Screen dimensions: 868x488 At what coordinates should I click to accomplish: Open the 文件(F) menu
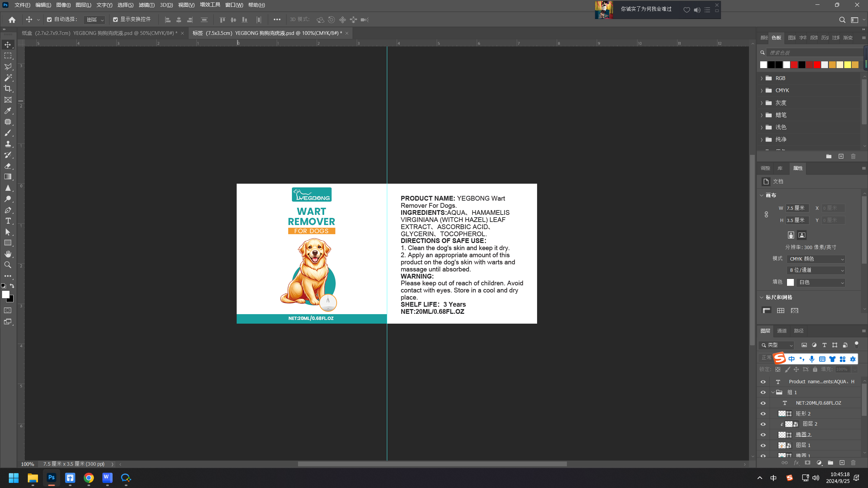[x=22, y=5]
